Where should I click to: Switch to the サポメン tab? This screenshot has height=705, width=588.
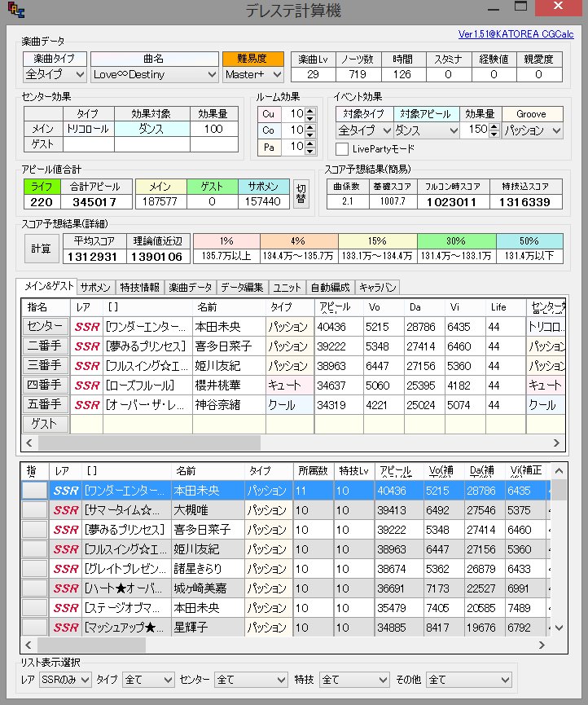[95, 288]
